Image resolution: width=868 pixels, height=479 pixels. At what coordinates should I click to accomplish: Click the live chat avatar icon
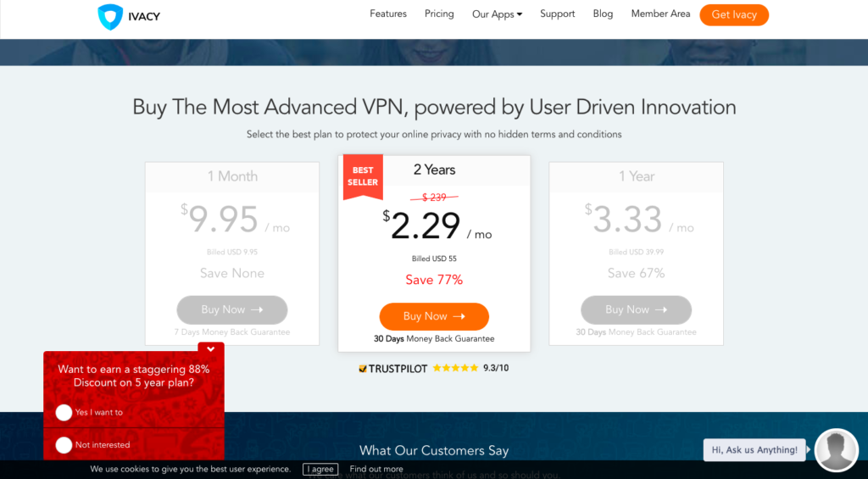(836, 449)
